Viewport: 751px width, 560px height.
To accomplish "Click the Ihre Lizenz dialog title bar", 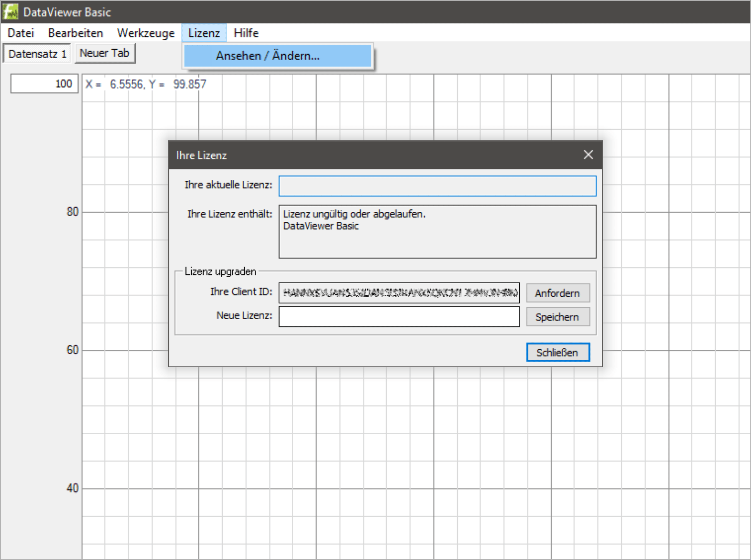I will [x=373, y=155].
